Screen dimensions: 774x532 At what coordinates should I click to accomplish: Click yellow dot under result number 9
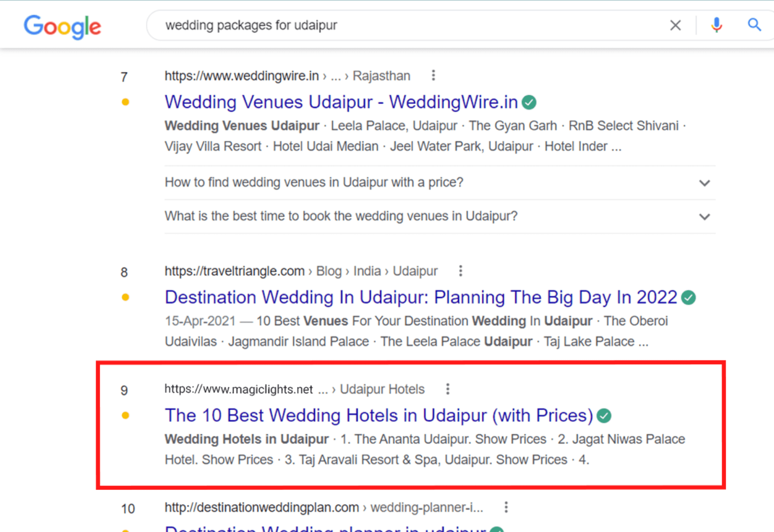point(125,415)
